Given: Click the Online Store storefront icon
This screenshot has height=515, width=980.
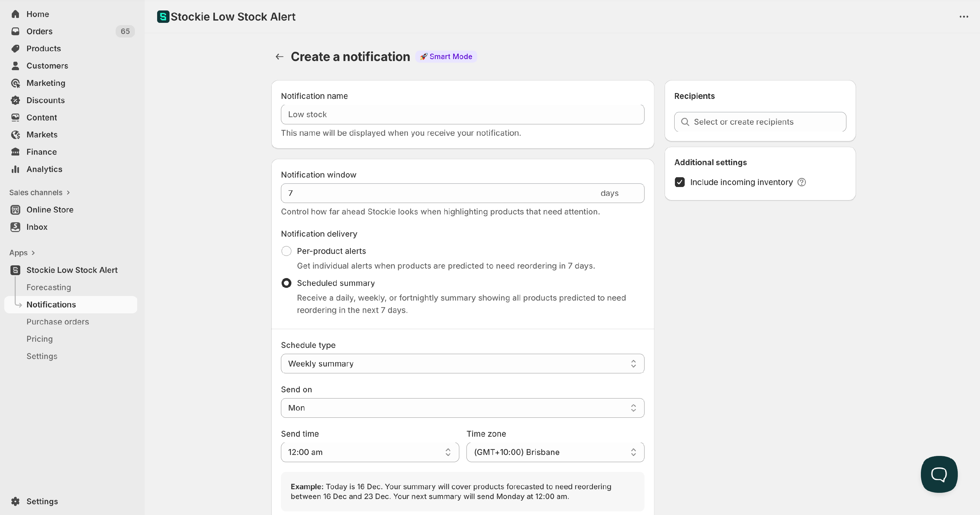Looking at the screenshot, I should coord(15,210).
